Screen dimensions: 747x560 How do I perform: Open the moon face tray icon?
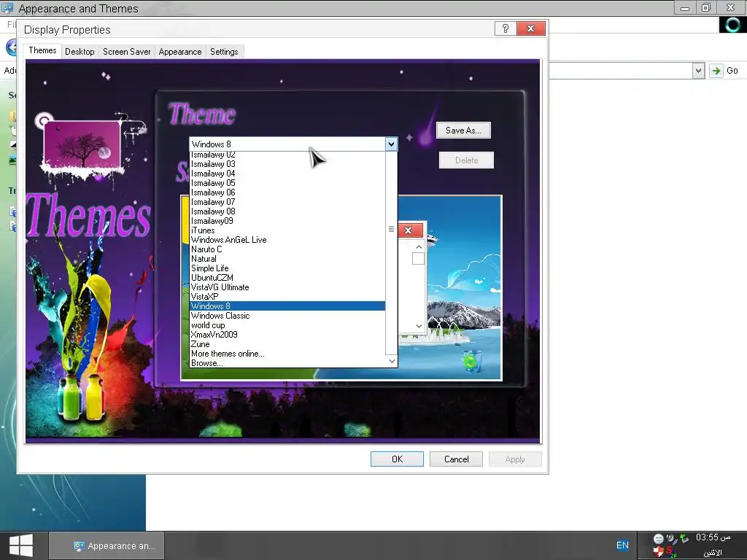[659, 539]
